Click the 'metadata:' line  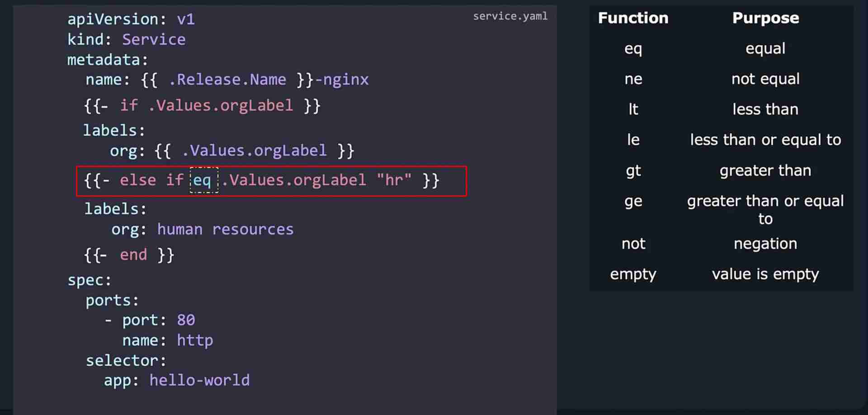tap(108, 60)
